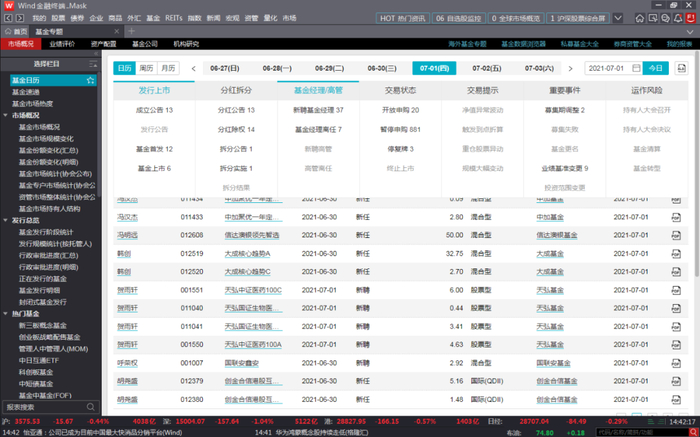Select the 日历 day view toggle
This screenshot has height=437, width=700.
(x=124, y=68)
